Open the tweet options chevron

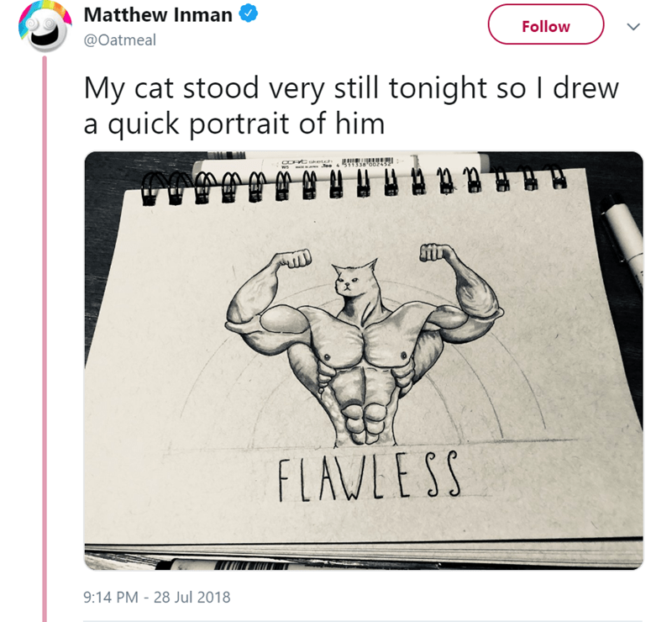click(634, 26)
